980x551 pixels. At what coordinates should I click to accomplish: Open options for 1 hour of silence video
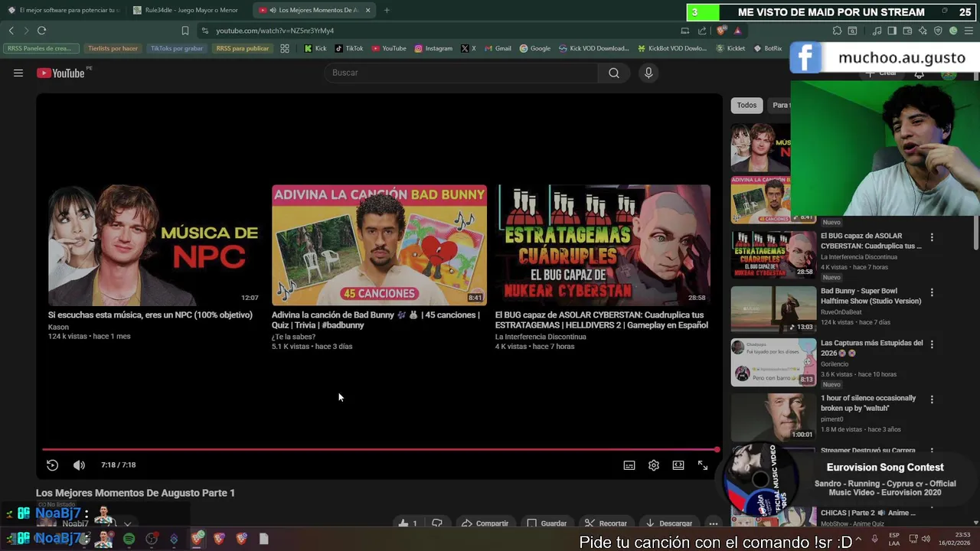932,399
